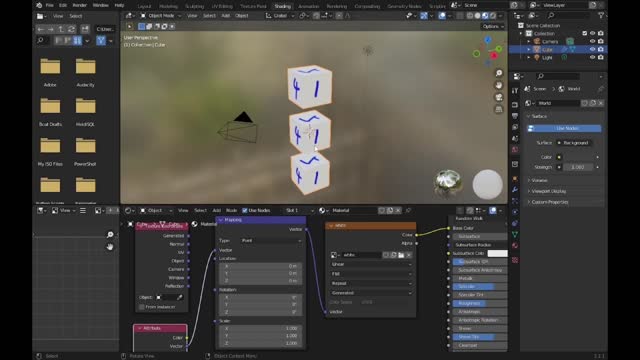Refresh the file browser list
Image resolution: width=640 pixels, height=360 pixels.
71,29
